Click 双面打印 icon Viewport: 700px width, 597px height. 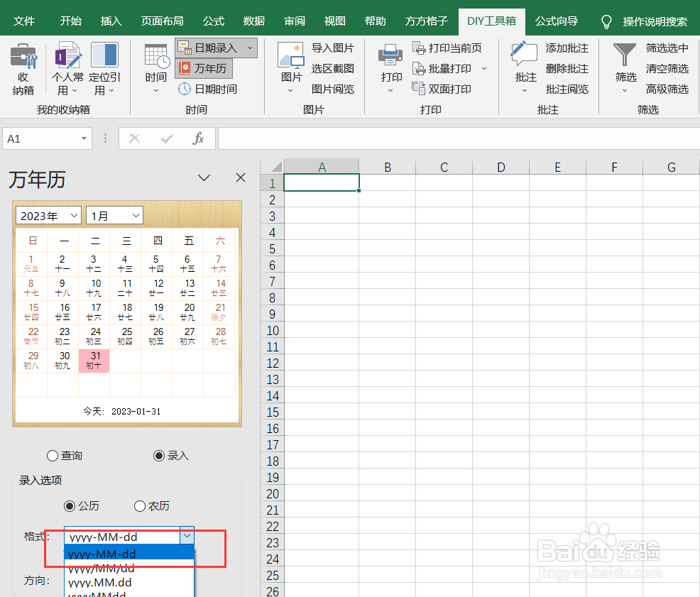[x=419, y=89]
